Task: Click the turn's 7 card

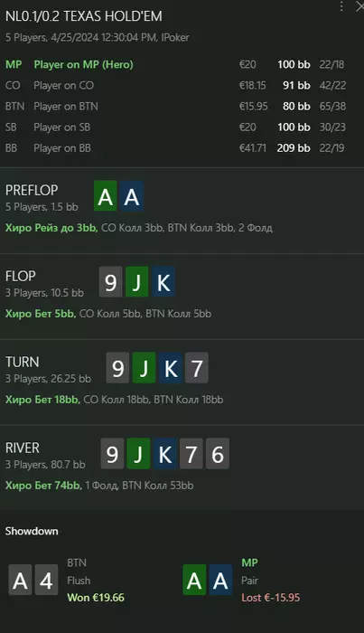Action: [x=197, y=367]
